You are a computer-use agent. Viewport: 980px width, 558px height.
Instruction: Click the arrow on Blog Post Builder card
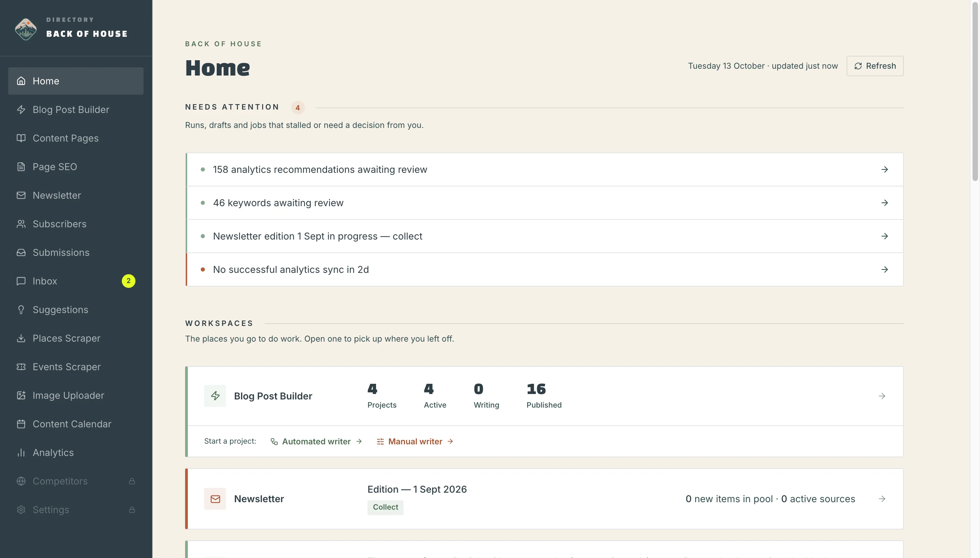[x=882, y=396]
